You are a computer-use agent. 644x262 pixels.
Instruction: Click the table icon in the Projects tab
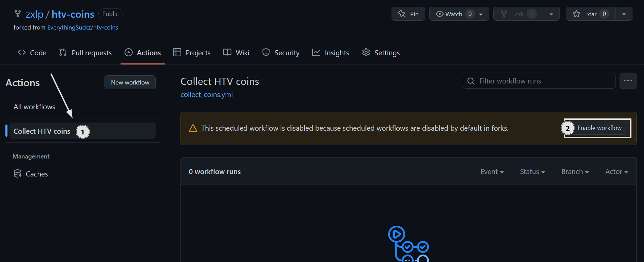177,52
